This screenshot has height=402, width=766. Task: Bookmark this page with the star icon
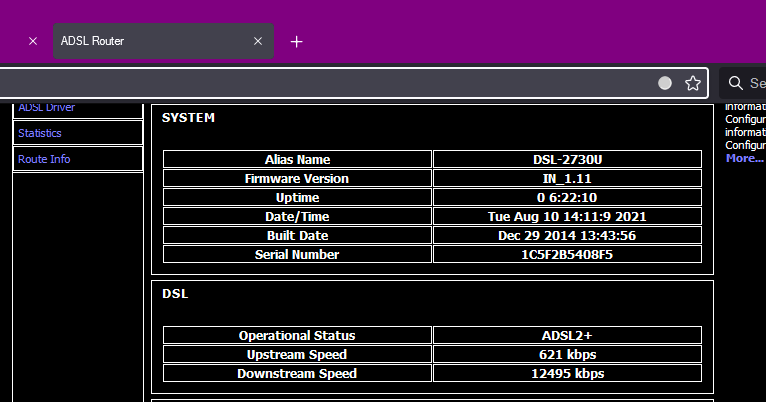[692, 83]
